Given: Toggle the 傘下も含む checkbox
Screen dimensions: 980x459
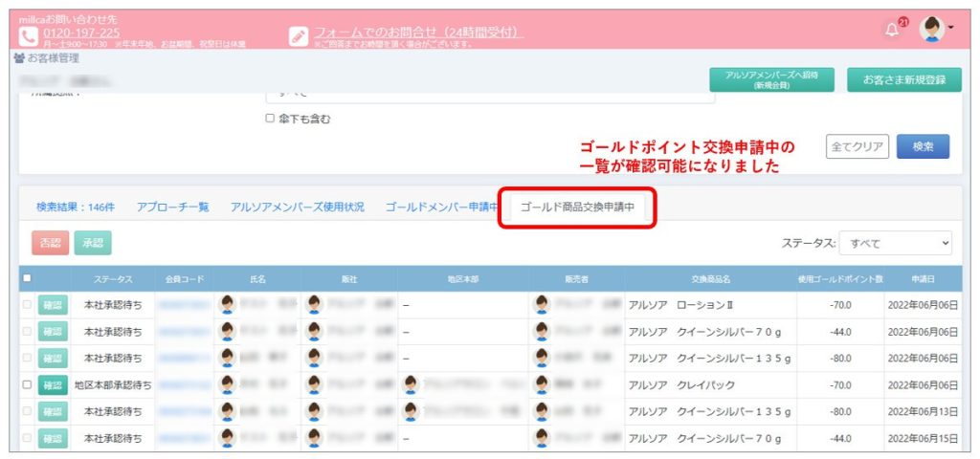Looking at the screenshot, I should tap(271, 119).
